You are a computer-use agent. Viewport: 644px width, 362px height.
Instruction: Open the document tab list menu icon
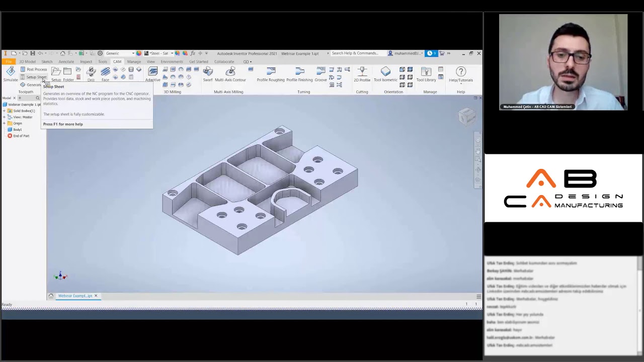[478, 297]
